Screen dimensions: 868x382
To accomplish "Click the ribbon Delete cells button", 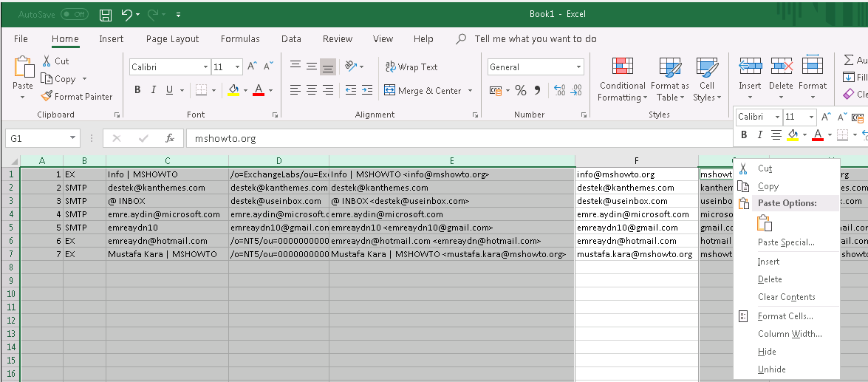I will [781, 78].
